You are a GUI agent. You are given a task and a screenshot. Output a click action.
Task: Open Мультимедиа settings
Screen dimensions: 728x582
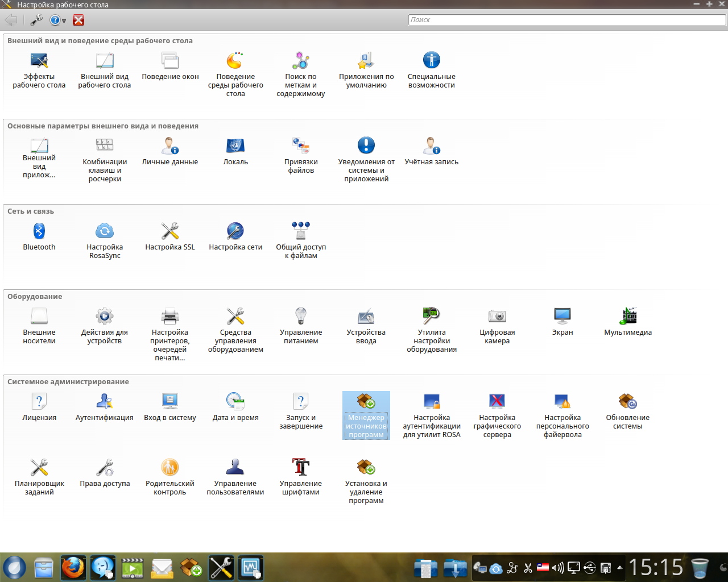(x=627, y=317)
